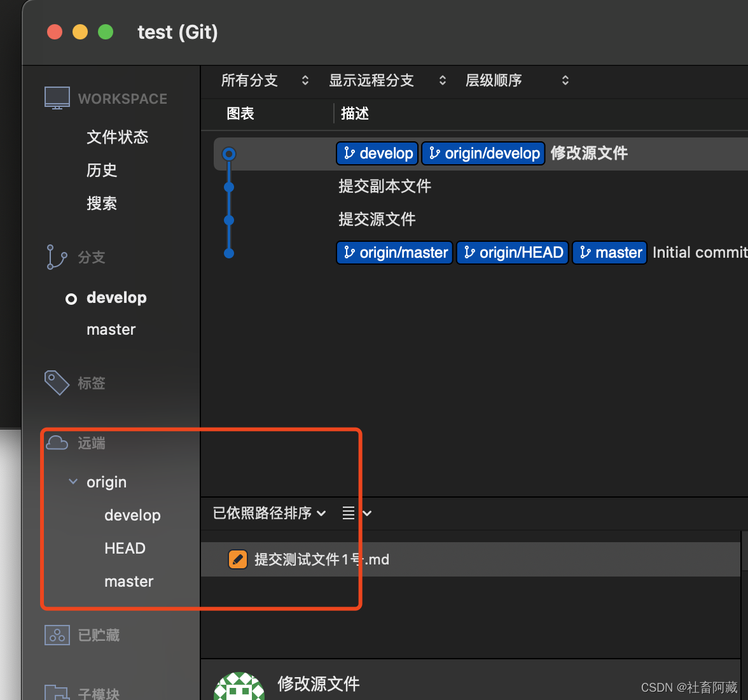Viewport: 748px width, 700px height.
Task: Click the 远端 section header
Action: pos(91,444)
